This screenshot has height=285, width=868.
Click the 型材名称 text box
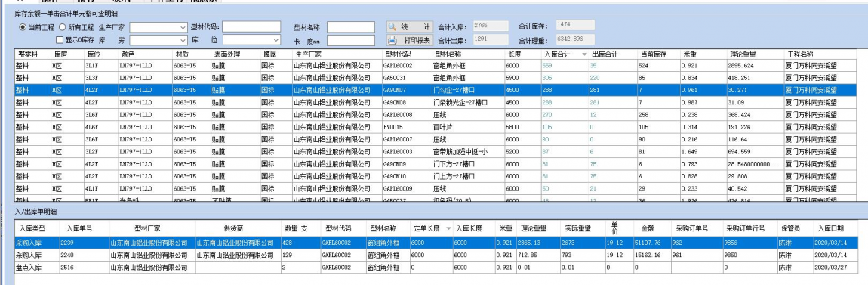pyautogui.click(x=351, y=26)
